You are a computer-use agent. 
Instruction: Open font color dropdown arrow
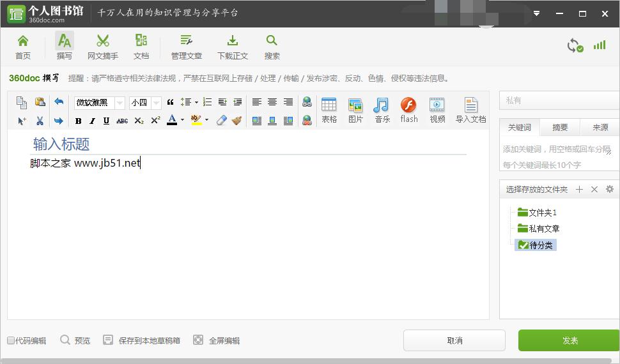pyautogui.click(x=182, y=120)
